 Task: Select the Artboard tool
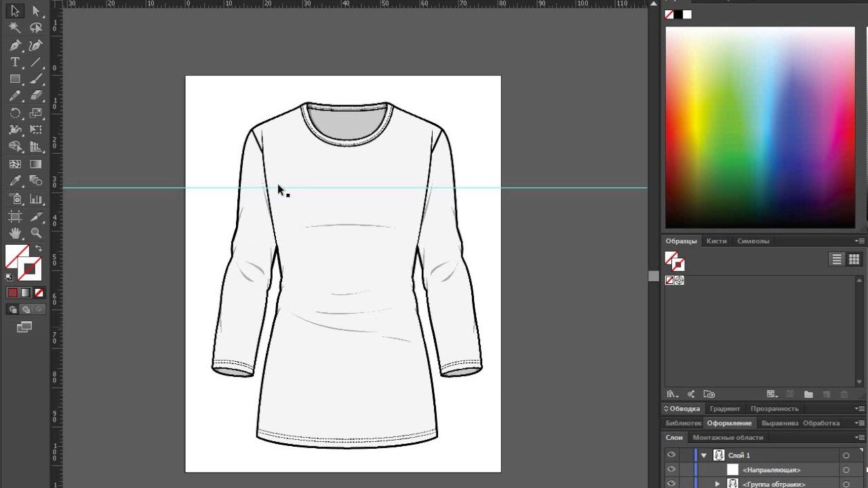[x=15, y=217]
